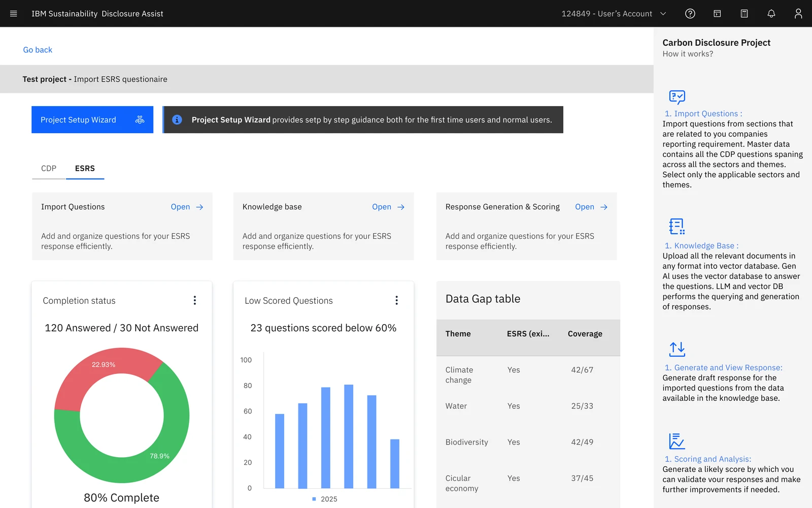Image resolution: width=812 pixels, height=508 pixels.
Task: Open Low Scored Questions overflow menu
Action: [397, 300]
